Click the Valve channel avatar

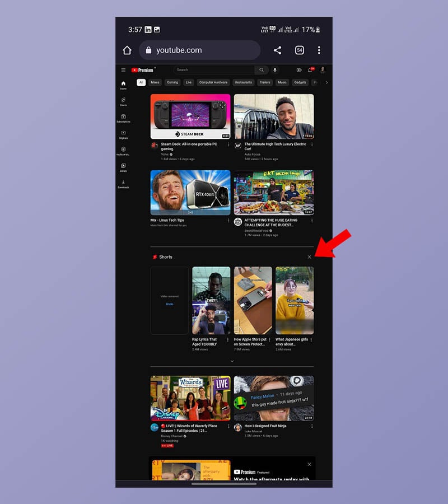pos(155,146)
